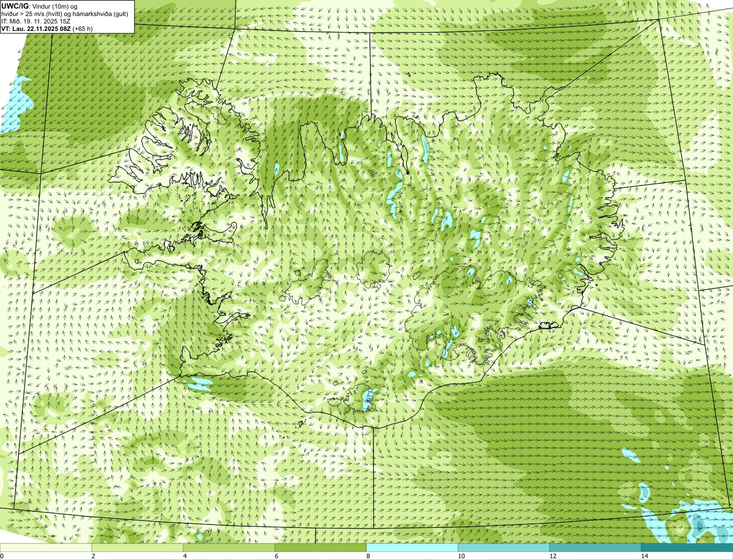Click the scale label "6"

point(276,556)
